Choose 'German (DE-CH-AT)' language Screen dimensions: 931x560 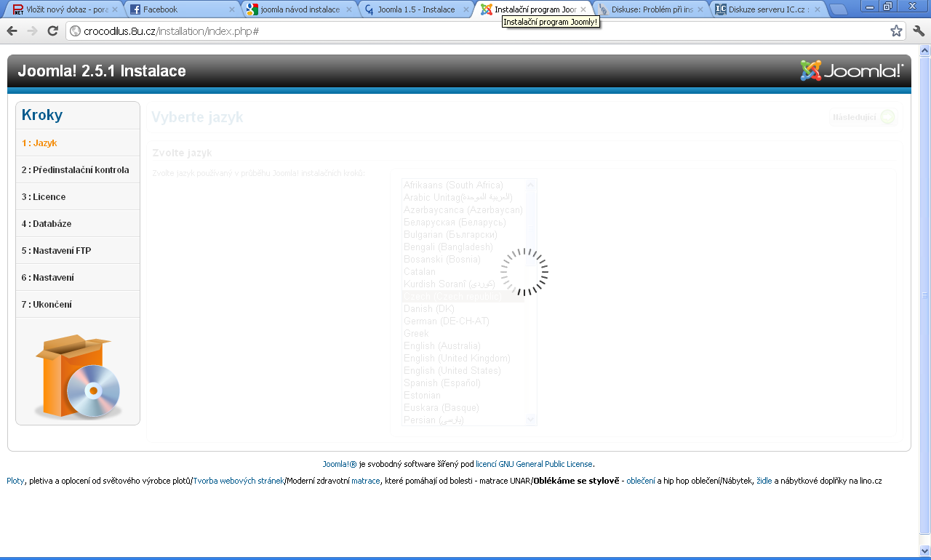(463, 321)
